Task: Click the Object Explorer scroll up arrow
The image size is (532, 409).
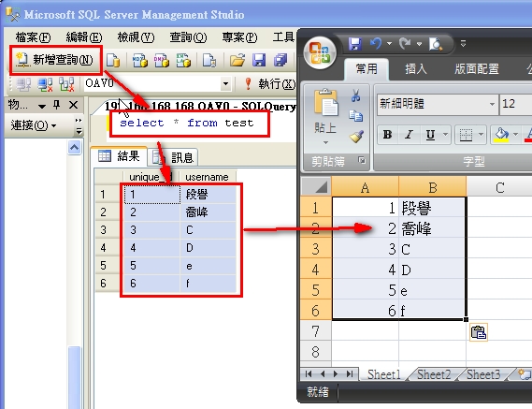Action: [74, 148]
